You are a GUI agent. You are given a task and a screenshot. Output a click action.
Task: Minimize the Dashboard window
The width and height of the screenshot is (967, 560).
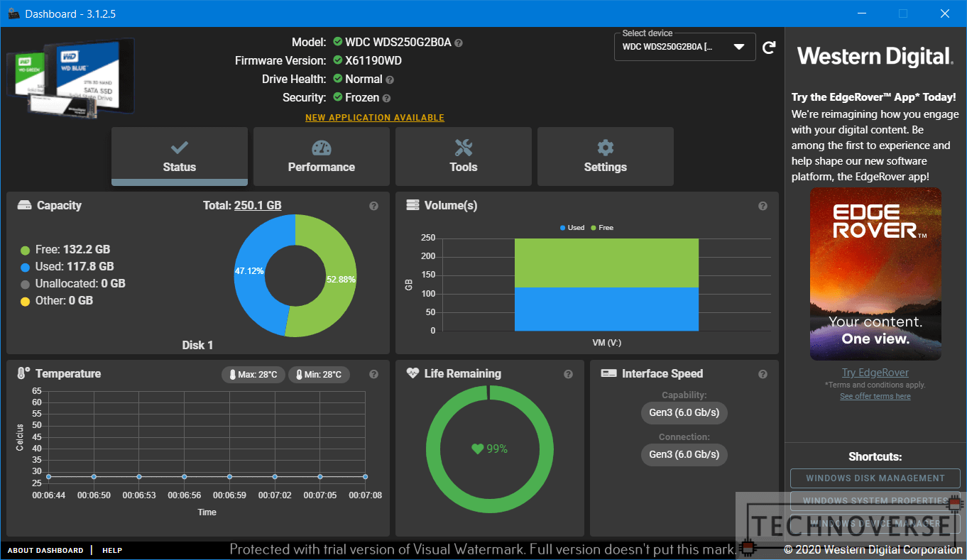click(861, 13)
